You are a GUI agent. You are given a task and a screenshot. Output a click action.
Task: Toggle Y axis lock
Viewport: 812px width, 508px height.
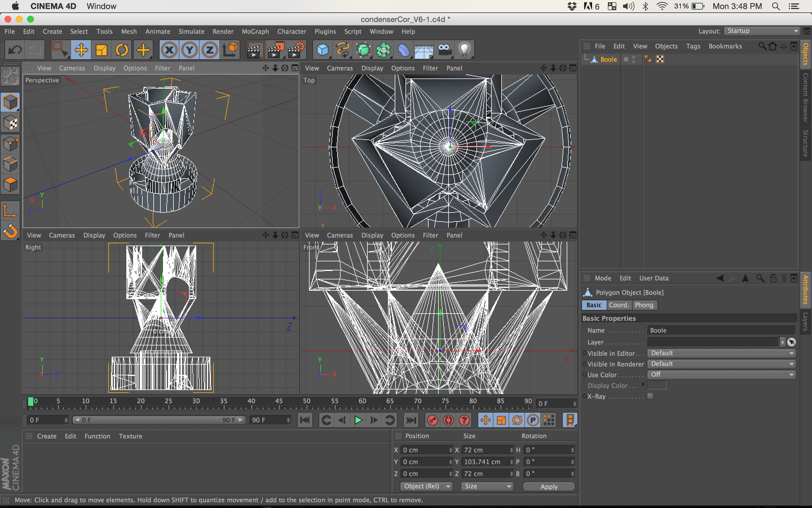pos(189,50)
